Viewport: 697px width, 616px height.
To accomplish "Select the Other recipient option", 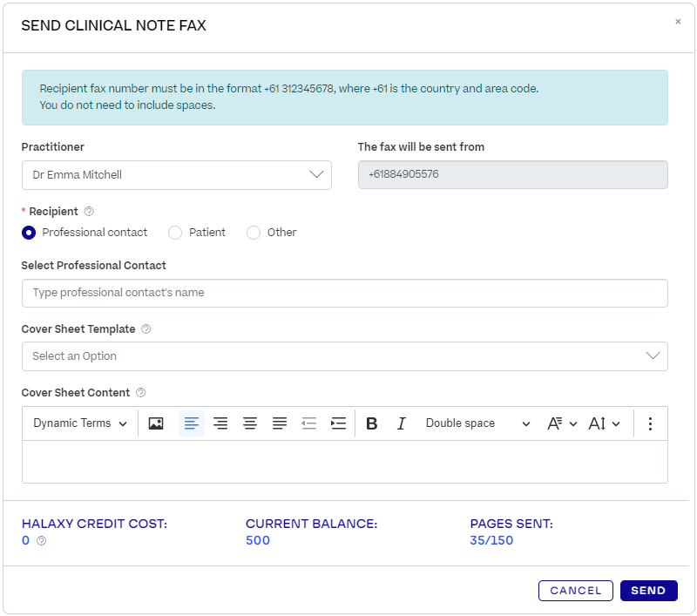I will pyautogui.click(x=253, y=233).
